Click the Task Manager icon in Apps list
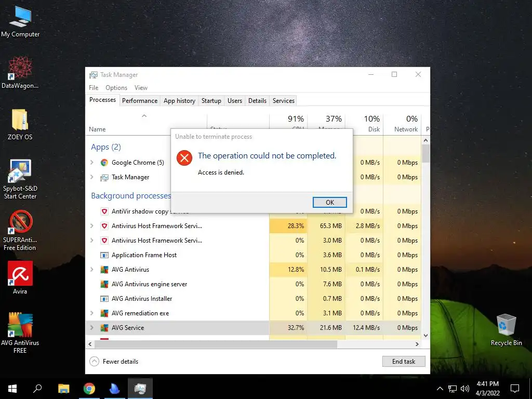The width and height of the screenshot is (532, 399). tap(104, 177)
